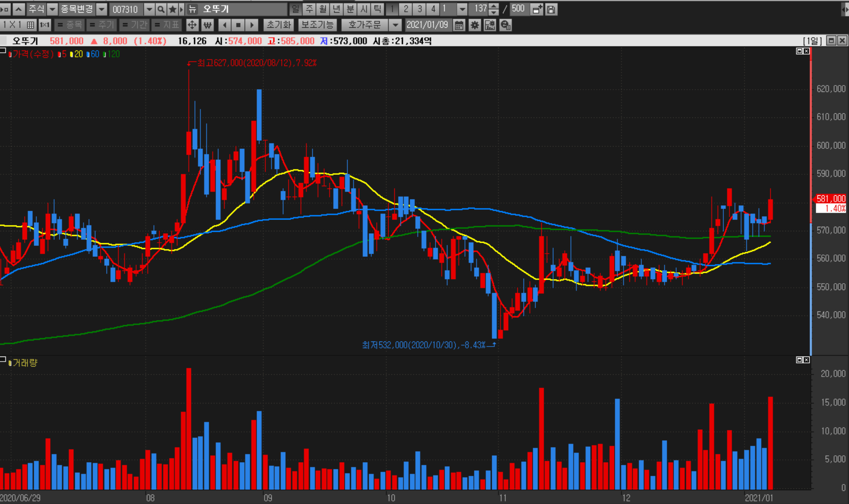Screen dimensions: 849x504
Task: Expand the 007310 stock code dropdown
Action: (x=149, y=9)
